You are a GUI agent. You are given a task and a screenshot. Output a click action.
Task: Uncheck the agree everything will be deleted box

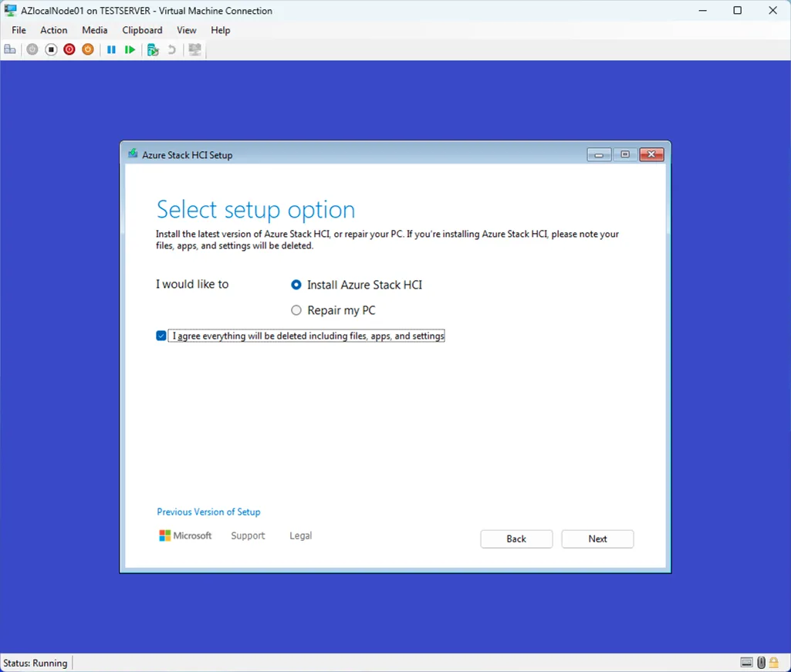click(x=161, y=336)
